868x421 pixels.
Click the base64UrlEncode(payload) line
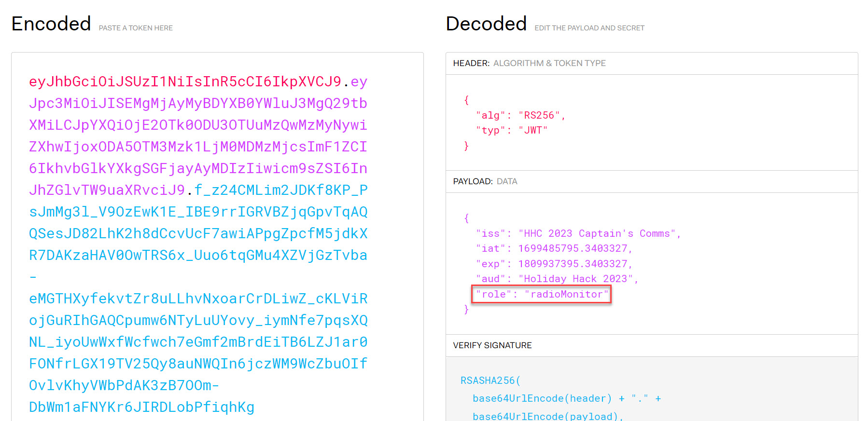pyautogui.click(x=548, y=416)
